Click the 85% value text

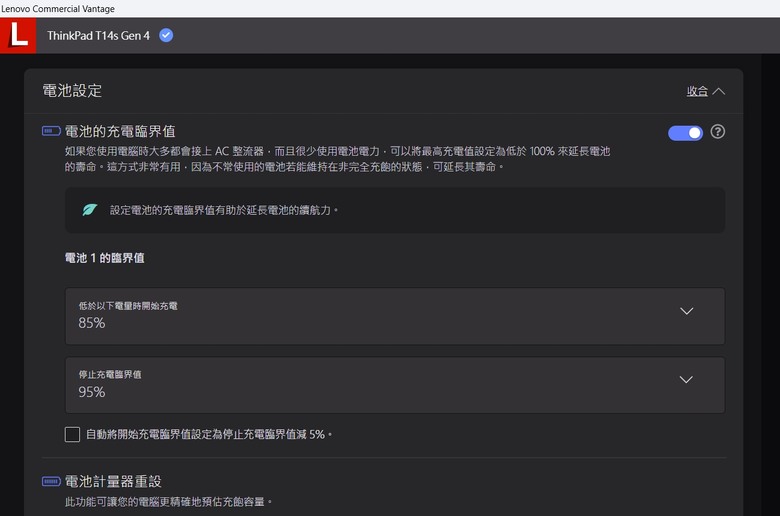(92, 323)
